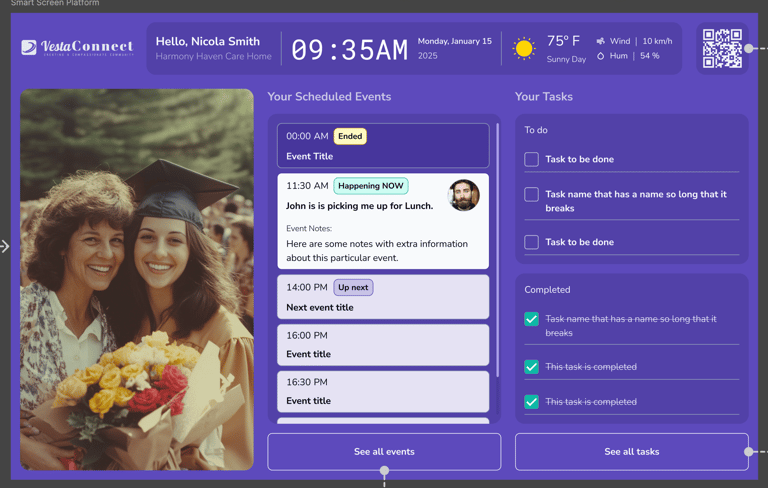Image resolution: width=768 pixels, height=488 pixels.
Task: Click the 09:35AM clock display
Action: pyautogui.click(x=350, y=49)
